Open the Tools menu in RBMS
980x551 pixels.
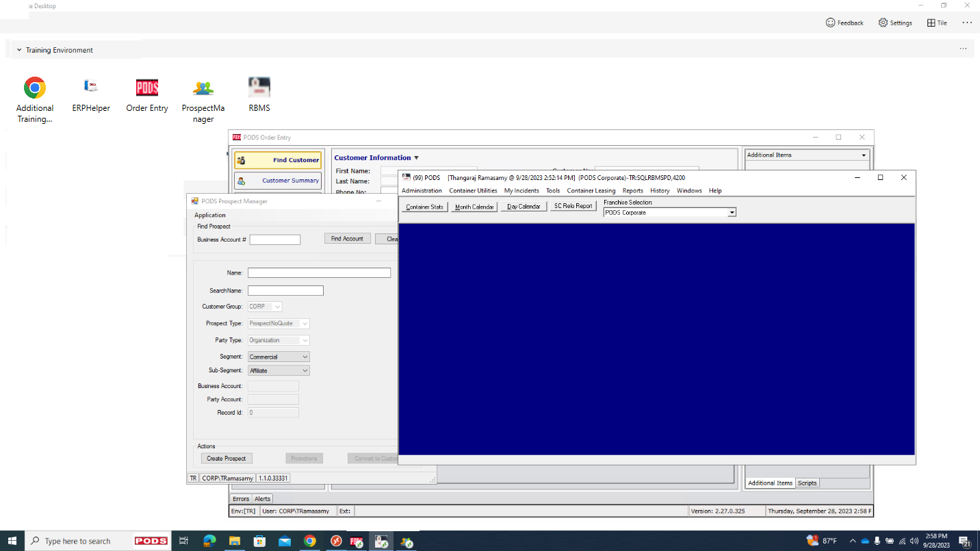point(553,190)
